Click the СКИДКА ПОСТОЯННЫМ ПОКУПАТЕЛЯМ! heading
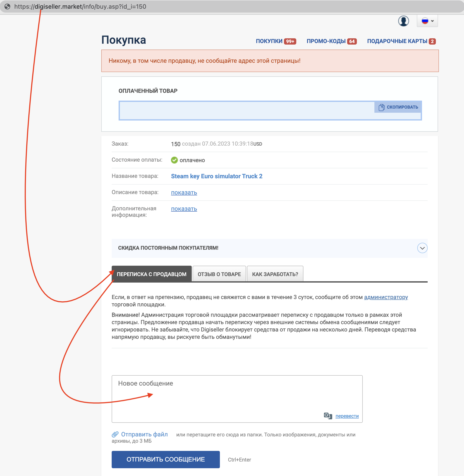The image size is (464, 476). coord(168,248)
